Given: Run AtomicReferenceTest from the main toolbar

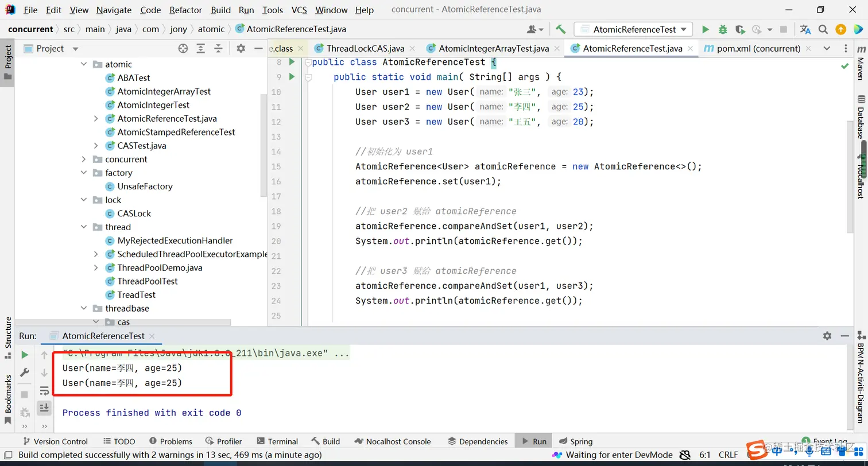Looking at the screenshot, I should (x=706, y=29).
